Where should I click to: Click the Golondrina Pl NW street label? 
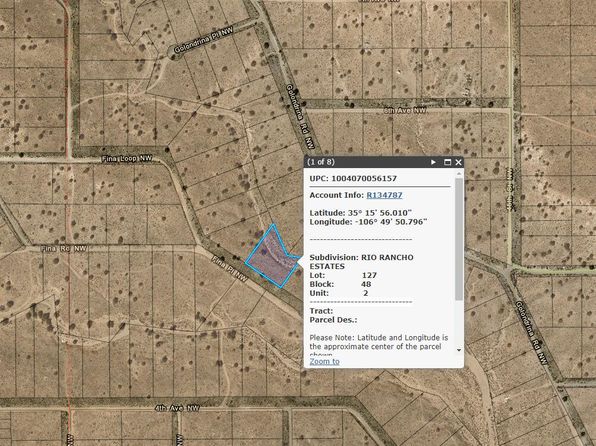204,40
